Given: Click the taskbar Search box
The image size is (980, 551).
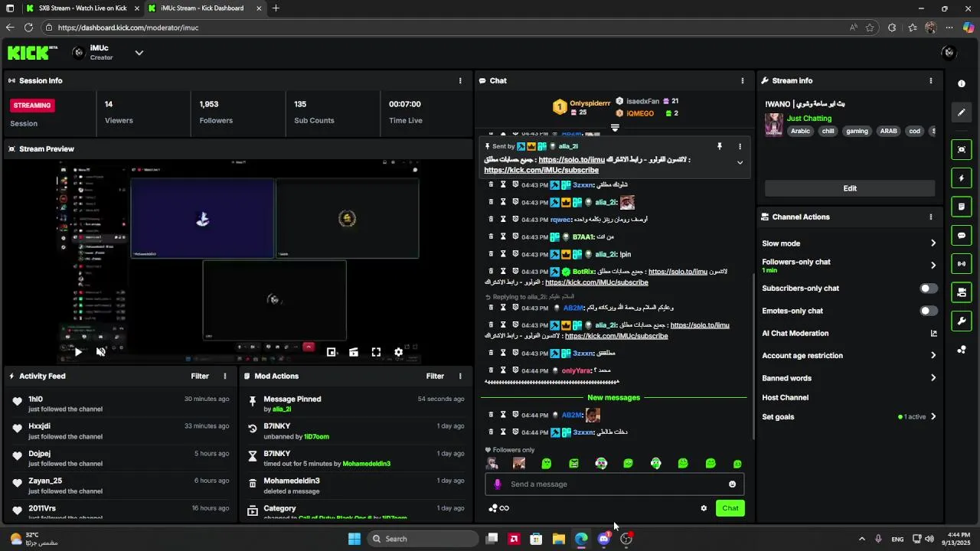Looking at the screenshot, I should point(423,539).
